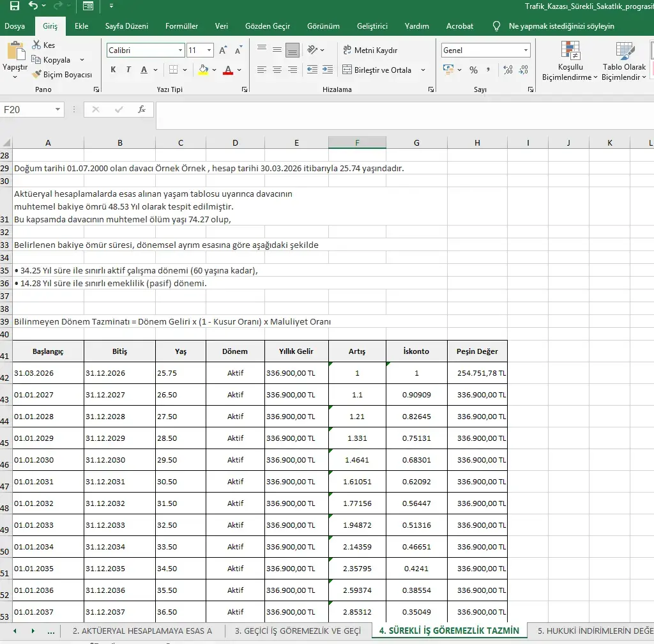Image resolution: width=654 pixels, height=644 pixels.
Task: Toggle bold (K) formatting
Action: [113, 70]
